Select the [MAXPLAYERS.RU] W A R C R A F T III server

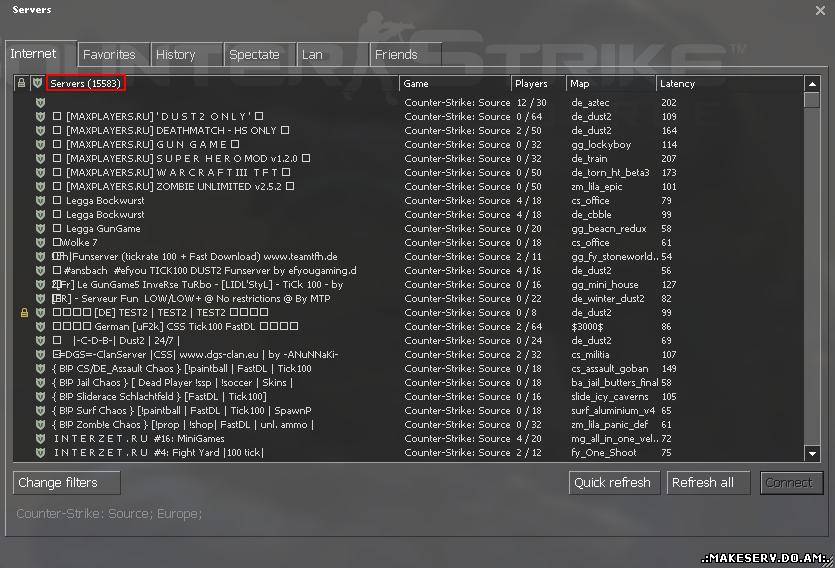pos(409,172)
